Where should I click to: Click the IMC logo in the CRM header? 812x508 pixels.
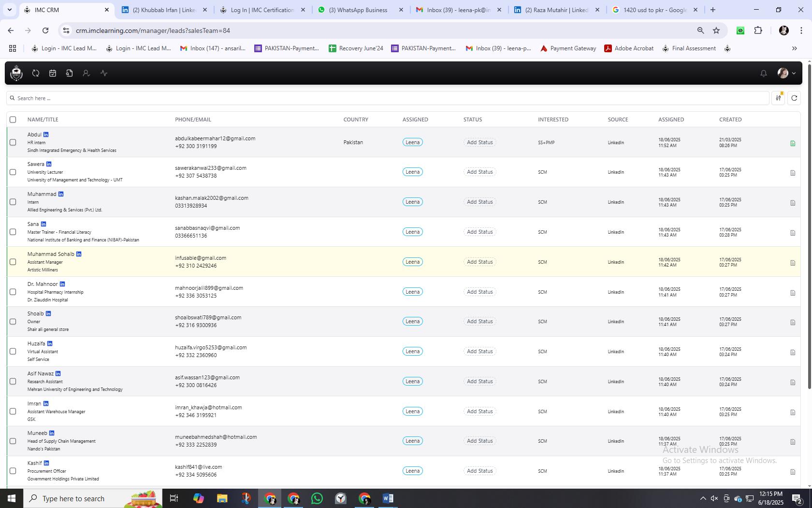(x=16, y=73)
